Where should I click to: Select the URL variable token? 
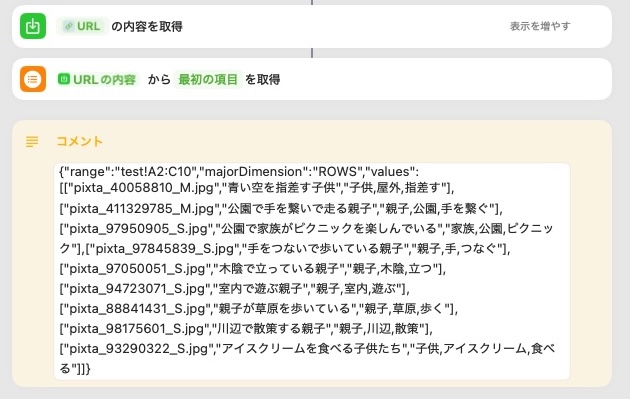coord(82,27)
